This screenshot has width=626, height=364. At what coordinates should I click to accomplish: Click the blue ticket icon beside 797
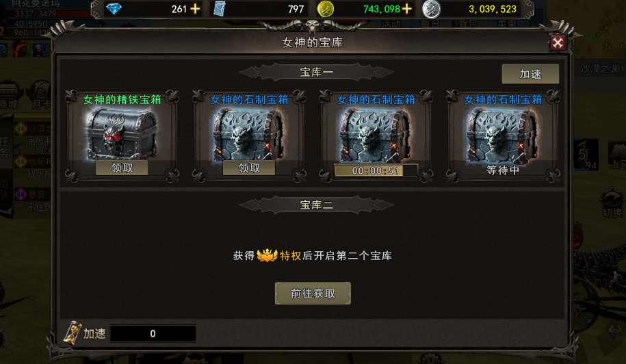tap(220, 9)
